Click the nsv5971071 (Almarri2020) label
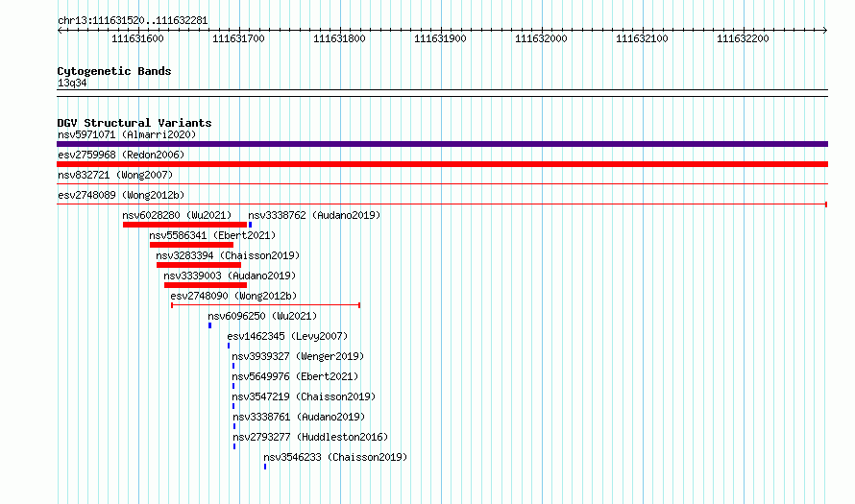Image resolution: width=855 pixels, height=504 pixels. click(x=127, y=134)
